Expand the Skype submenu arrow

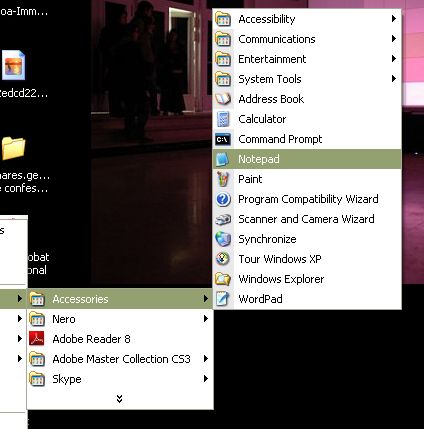(x=206, y=379)
